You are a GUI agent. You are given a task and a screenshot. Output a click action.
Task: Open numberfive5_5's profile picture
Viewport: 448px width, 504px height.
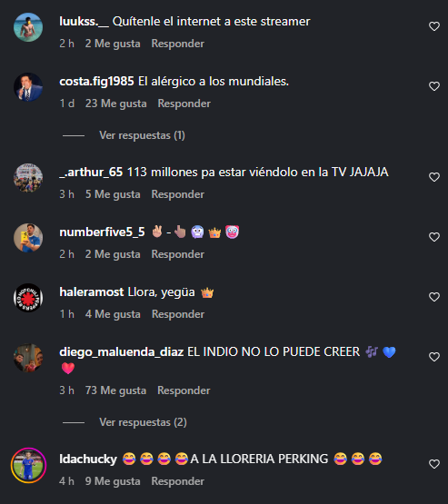click(x=28, y=238)
